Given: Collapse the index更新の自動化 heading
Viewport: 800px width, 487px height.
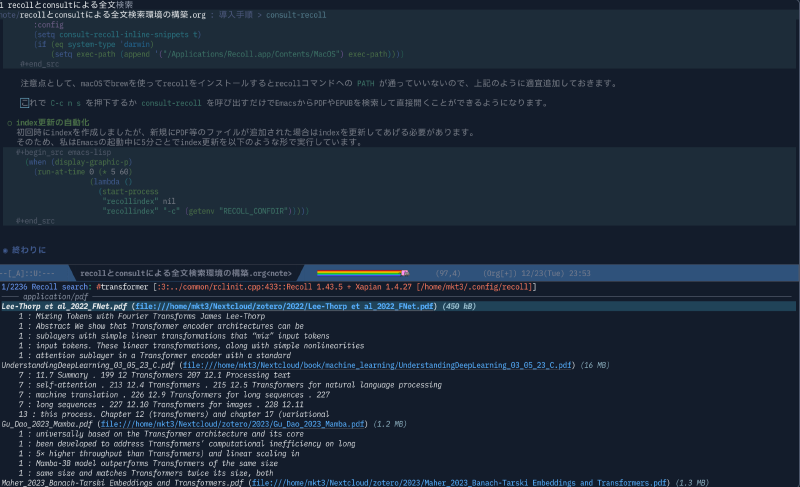Looking at the screenshot, I should point(58,122).
